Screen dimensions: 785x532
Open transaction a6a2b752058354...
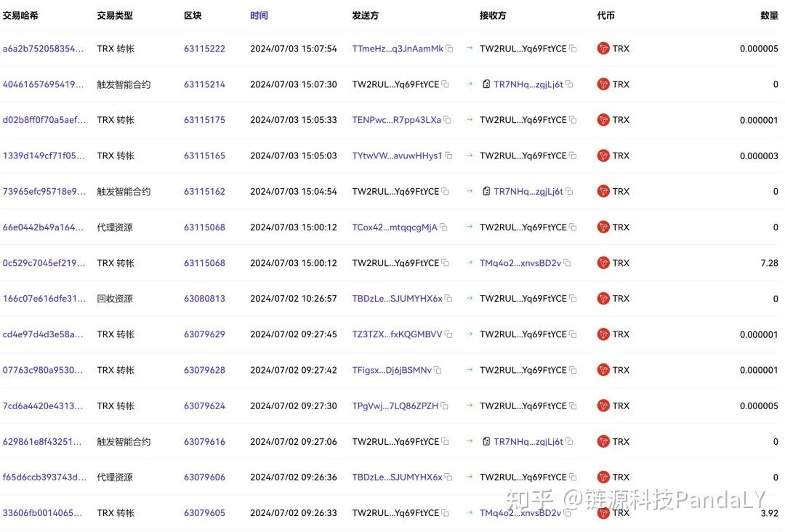coord(44,49)
